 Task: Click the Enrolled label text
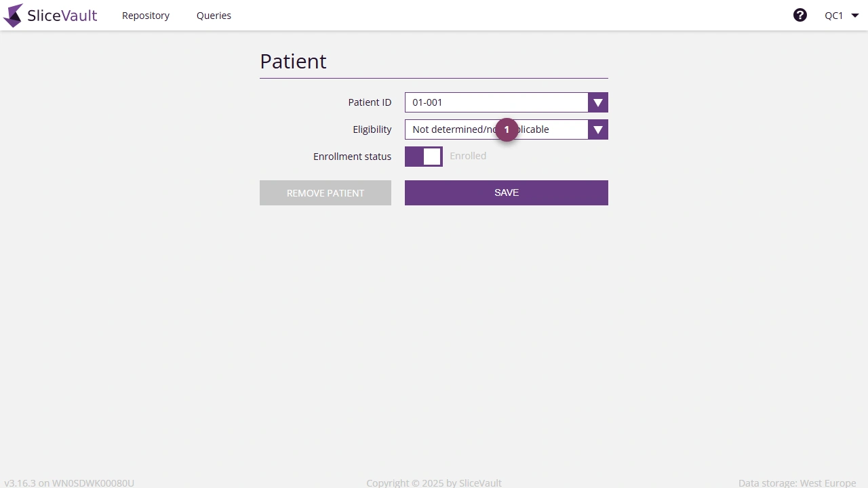click(468, 156)
